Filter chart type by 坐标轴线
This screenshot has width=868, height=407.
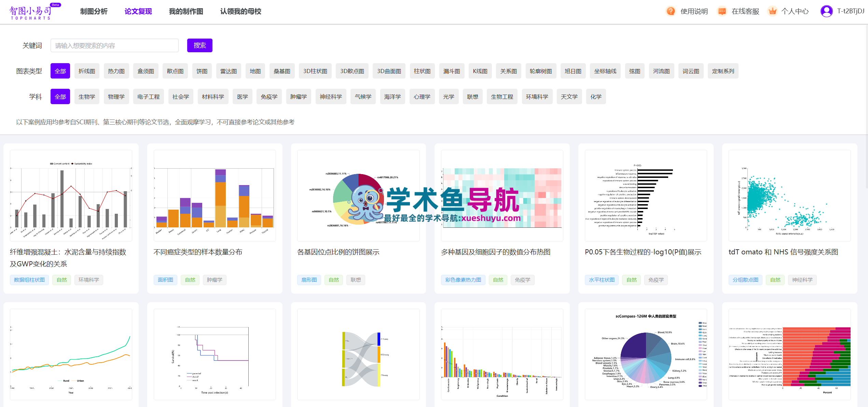coord(605,71)
